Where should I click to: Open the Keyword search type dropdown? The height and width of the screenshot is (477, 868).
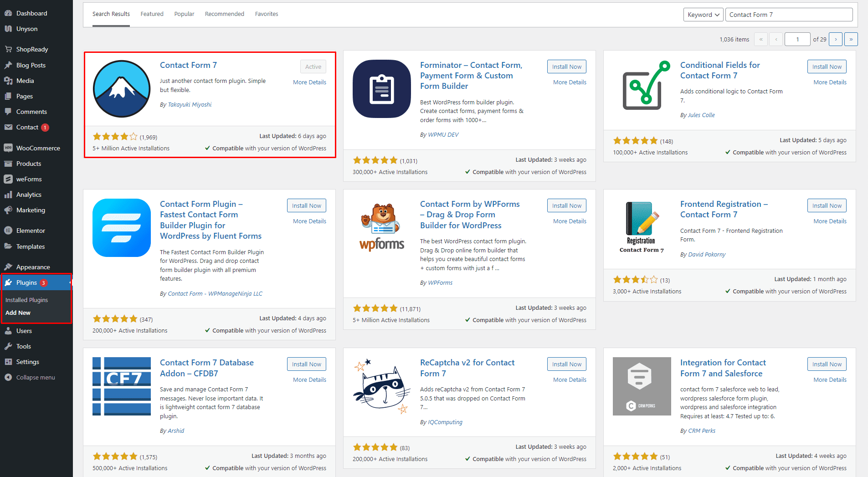coord(703,15)
